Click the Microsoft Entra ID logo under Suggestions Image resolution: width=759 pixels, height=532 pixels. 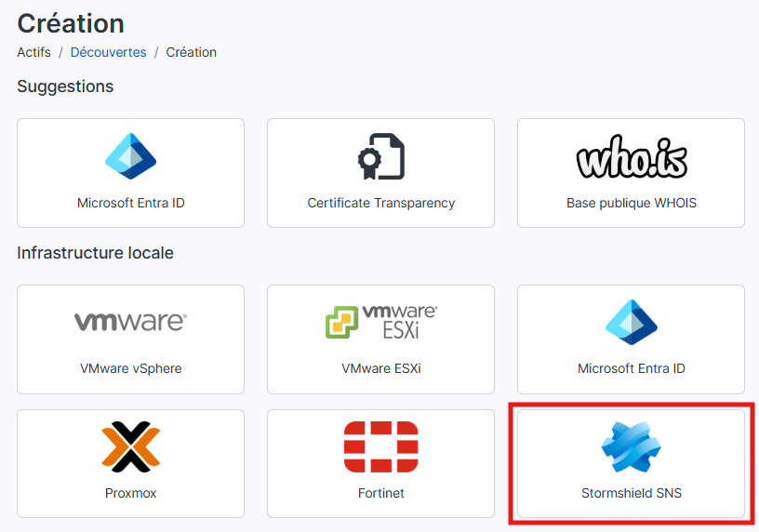click(131, 156)
